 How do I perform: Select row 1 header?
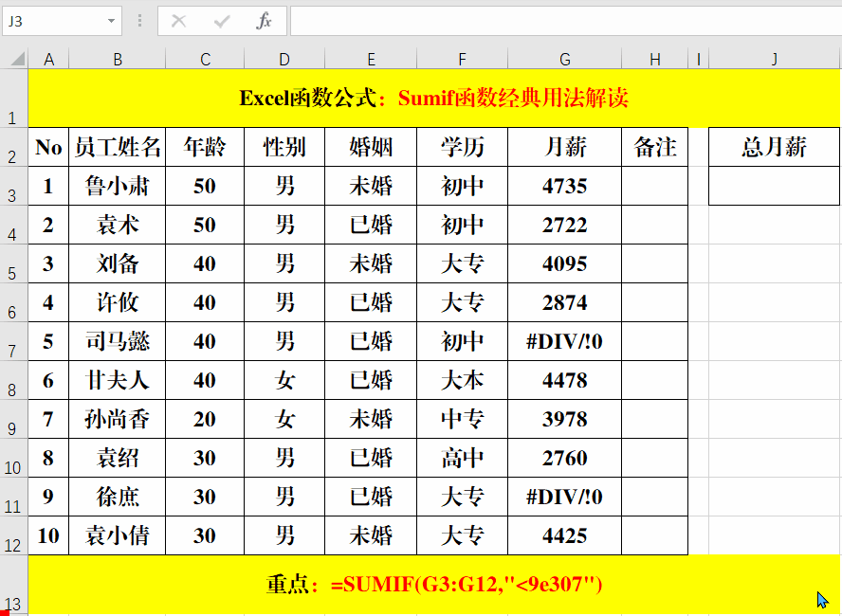[13, 99]
